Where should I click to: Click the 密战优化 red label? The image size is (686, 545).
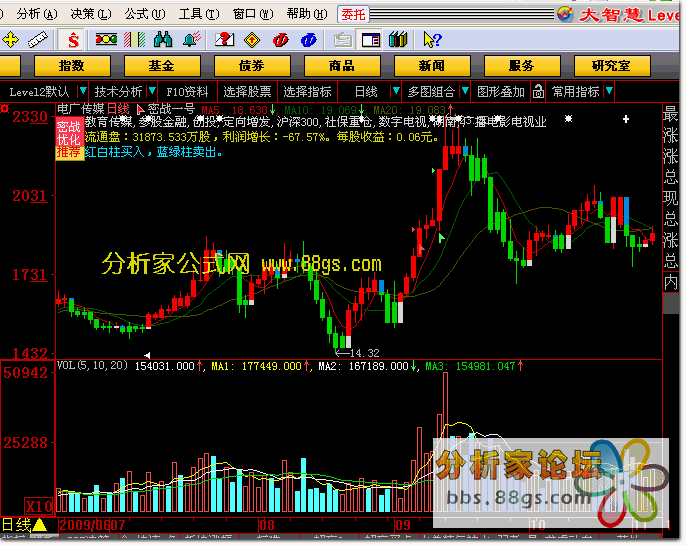click(x=69, y=133)
